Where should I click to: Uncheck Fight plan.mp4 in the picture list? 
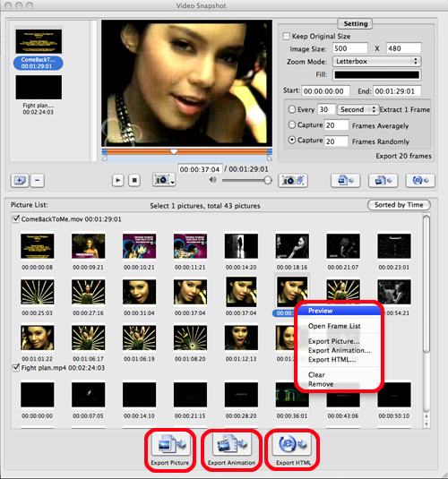(16, 367)
